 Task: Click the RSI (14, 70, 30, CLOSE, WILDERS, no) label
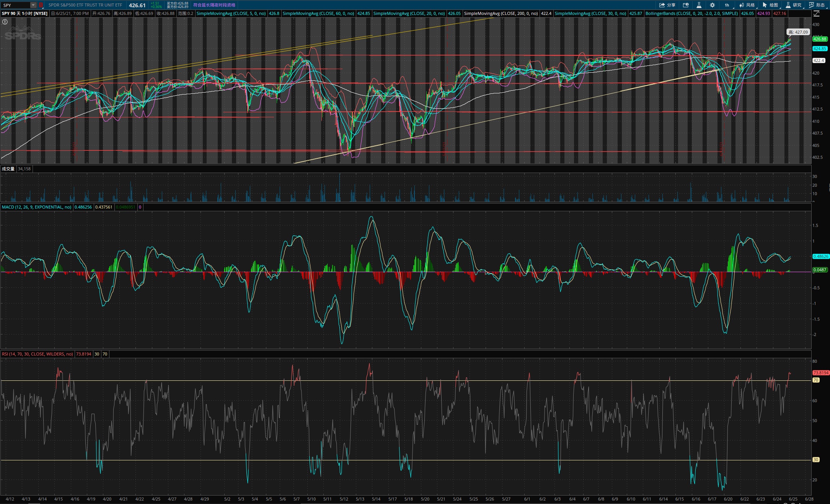[37, 354]
